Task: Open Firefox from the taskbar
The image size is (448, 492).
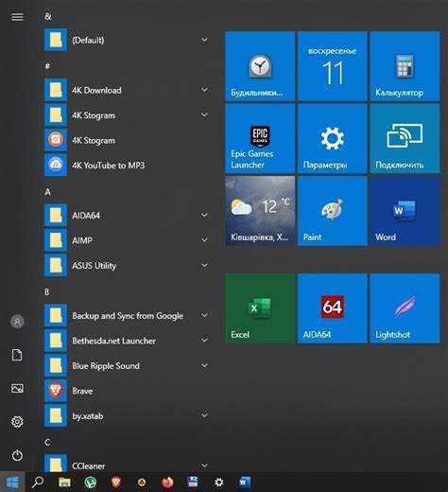Action: pos(167,482)
